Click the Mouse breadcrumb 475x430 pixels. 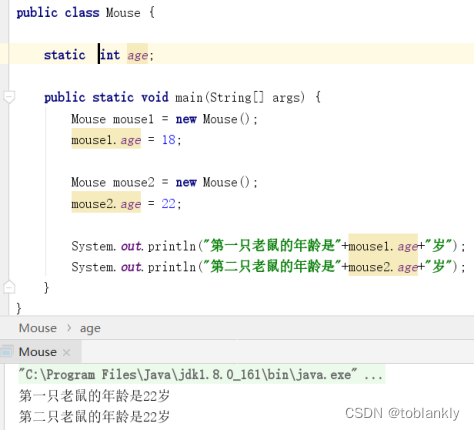pos(38,328)
